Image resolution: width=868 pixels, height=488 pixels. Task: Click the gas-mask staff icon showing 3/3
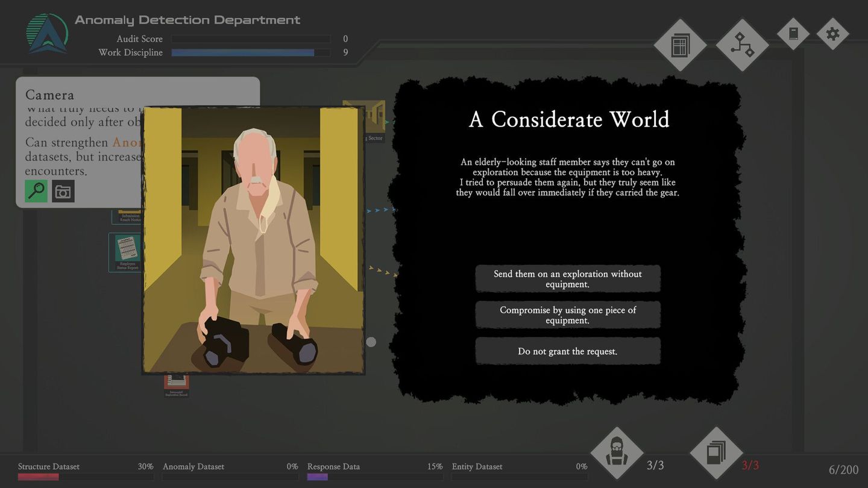pyautogui.click(x=617, y=454)
